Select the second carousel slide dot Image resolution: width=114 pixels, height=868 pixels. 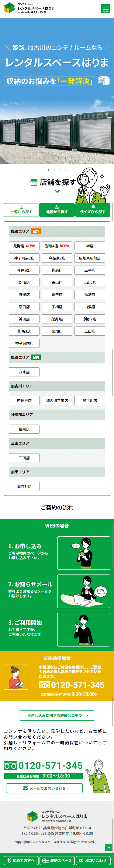click(x=54, y=170)
